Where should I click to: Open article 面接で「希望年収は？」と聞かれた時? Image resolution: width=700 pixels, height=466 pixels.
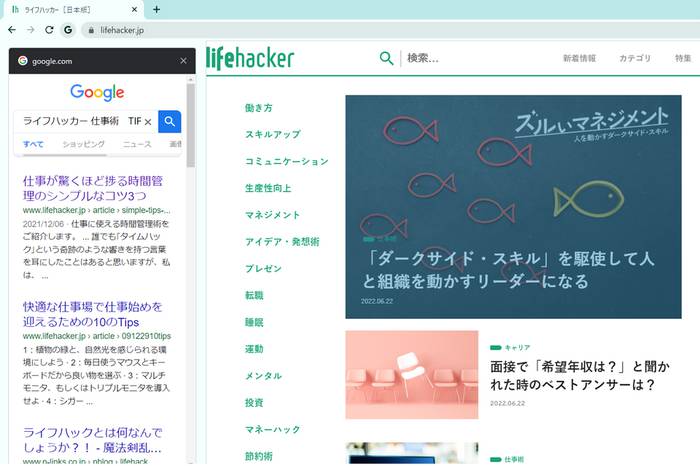pyautogui.click(x=579, y=375)
